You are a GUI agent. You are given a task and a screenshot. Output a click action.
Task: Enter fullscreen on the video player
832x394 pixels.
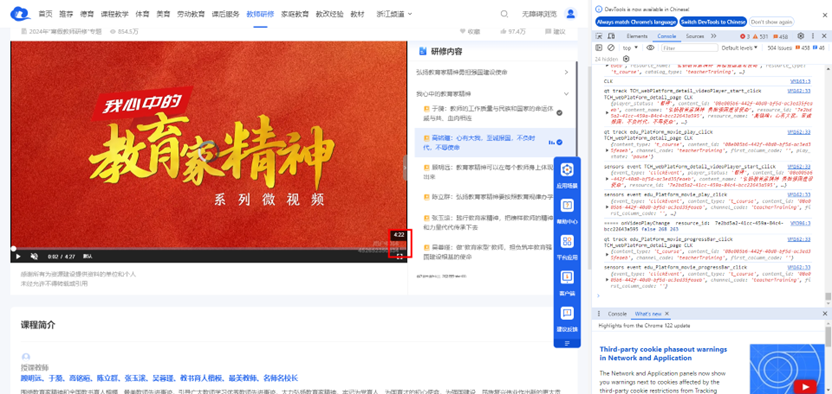coord(399,256)
